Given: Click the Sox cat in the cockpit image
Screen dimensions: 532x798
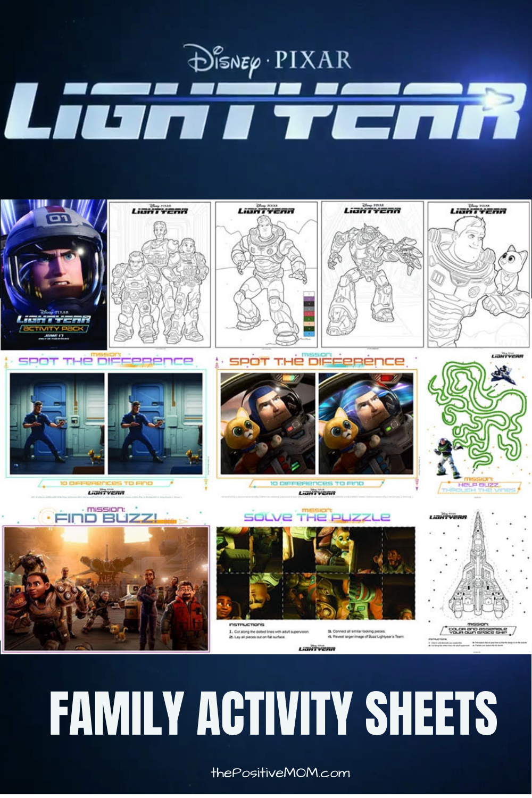Looking at the screenshot, I should (x=243, y=431).
